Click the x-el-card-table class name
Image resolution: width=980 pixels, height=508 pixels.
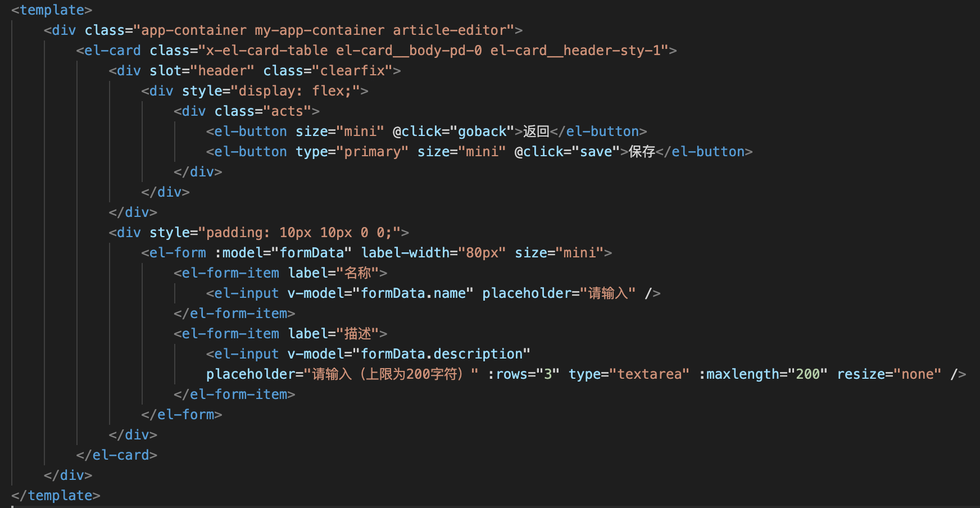pyautogui.click(x=267, y=51)
